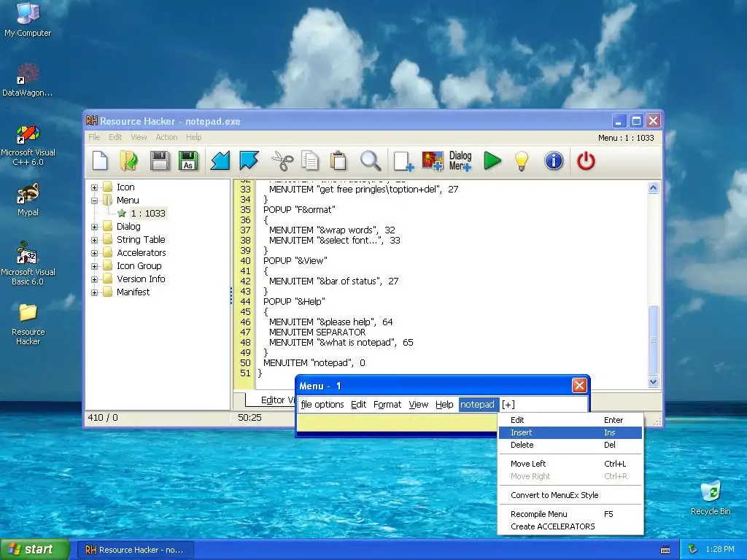Image resolution: width=747 pixels, height=560 pixels.
Task: Click the Find magnifying glass icon
Action: click(x=370, y=160)
